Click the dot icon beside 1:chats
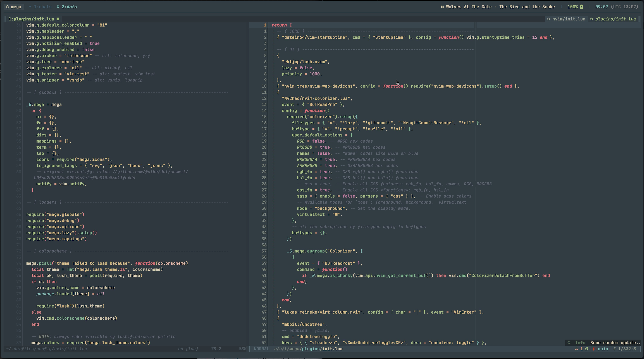644x359 pixels. pos(30,7)
